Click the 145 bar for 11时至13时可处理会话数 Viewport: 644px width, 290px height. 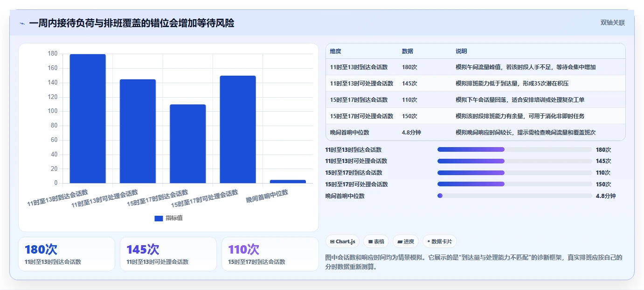pos(138,131)
